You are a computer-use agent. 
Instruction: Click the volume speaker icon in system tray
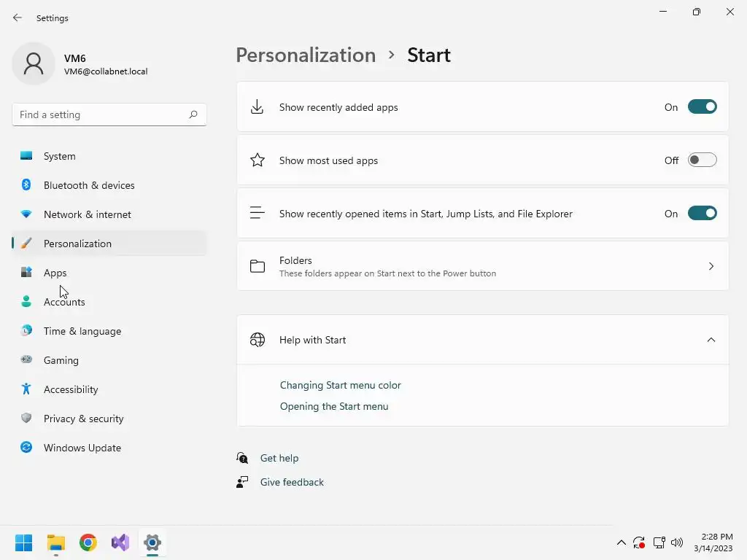tap(677, 542)
